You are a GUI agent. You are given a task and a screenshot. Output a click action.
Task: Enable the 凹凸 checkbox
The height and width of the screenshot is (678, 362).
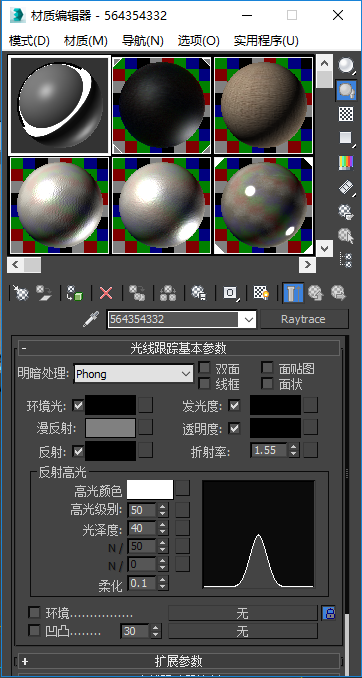[x=34, y=631]
